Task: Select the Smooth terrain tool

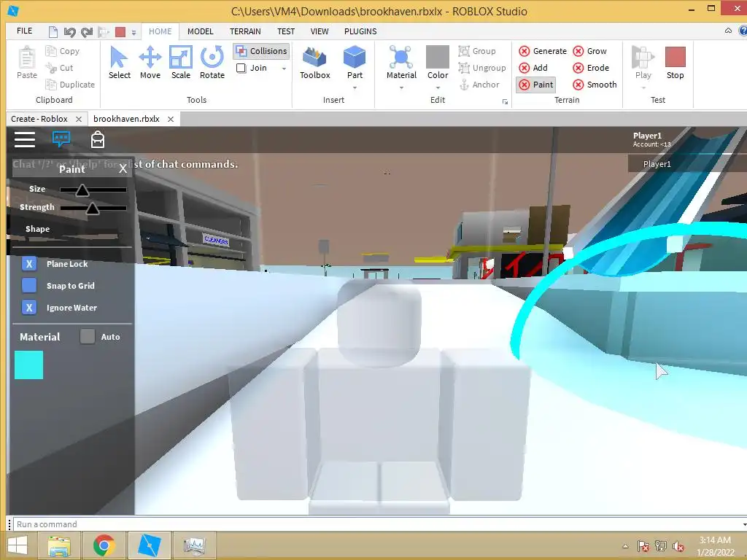Action: (x=595, y=85)
